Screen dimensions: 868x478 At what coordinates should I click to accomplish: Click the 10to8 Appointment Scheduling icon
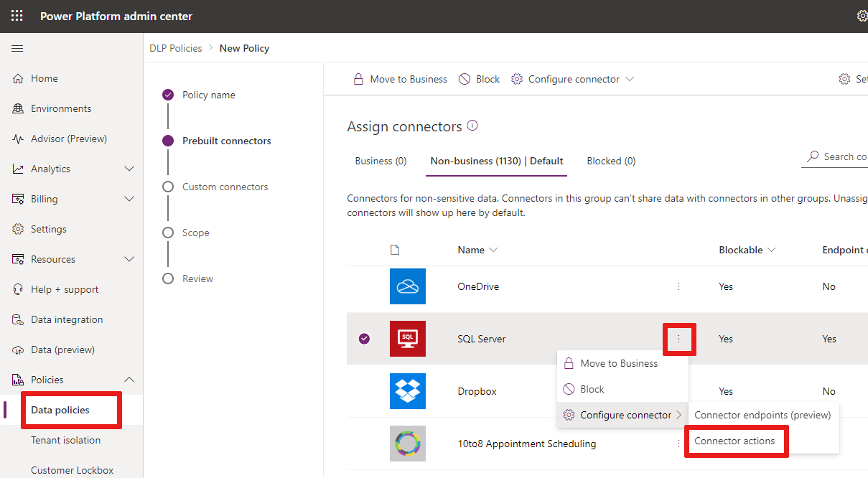pyautogui.click(x=408, y=444)
